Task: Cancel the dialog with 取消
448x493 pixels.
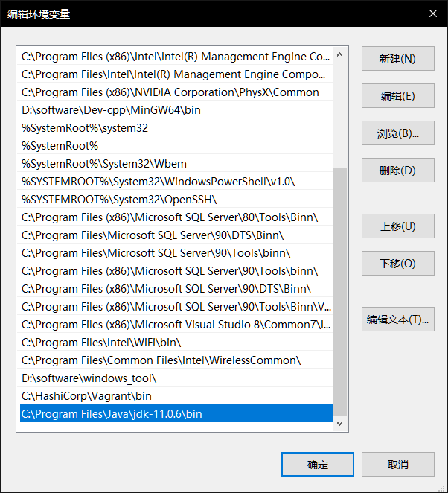Action: (397, 465)
